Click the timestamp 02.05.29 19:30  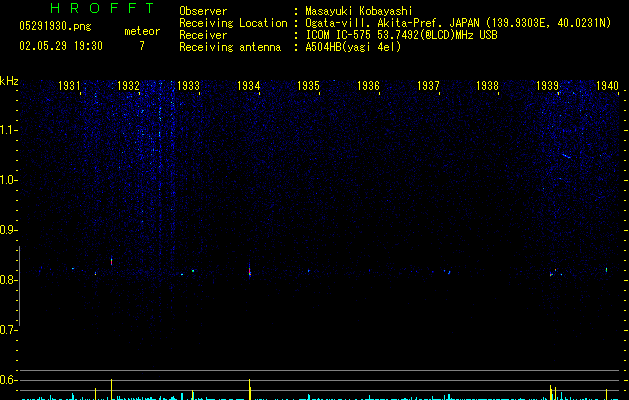tap(61, 46)
